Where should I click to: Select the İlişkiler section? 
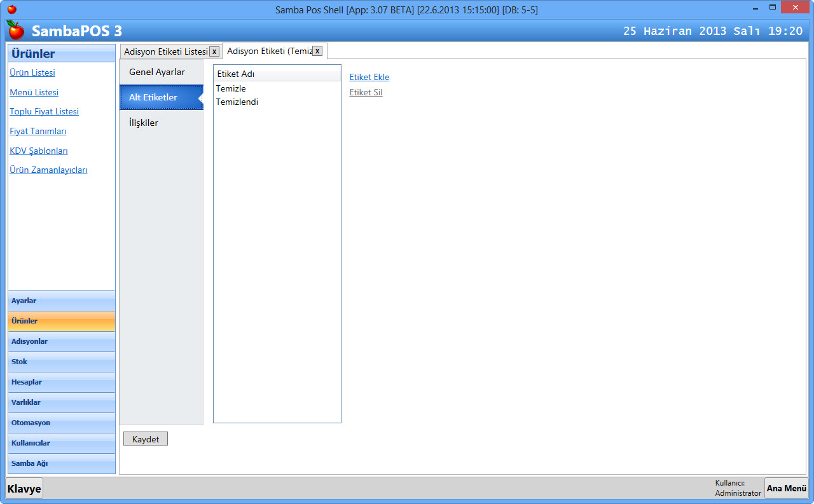pyautogui.click(x=144, y=123)
